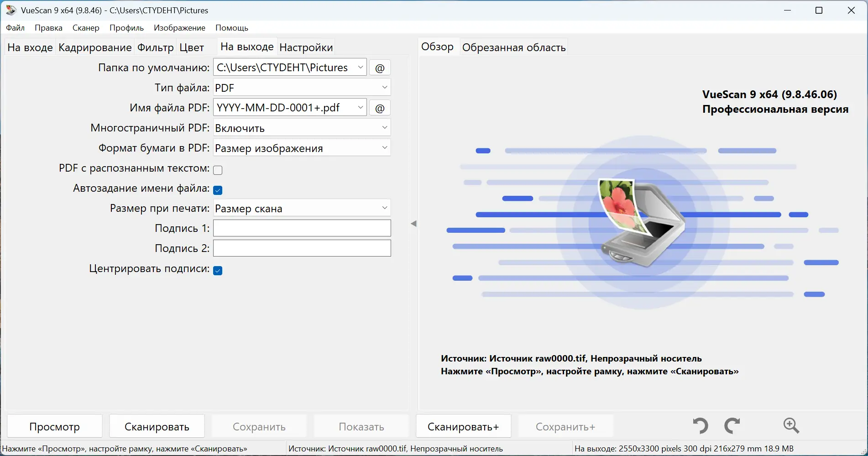Viewport: 868px width, 456px height.
Task: Toggle 'Центрировать подписи' checkbox
Action: [218, 270]
